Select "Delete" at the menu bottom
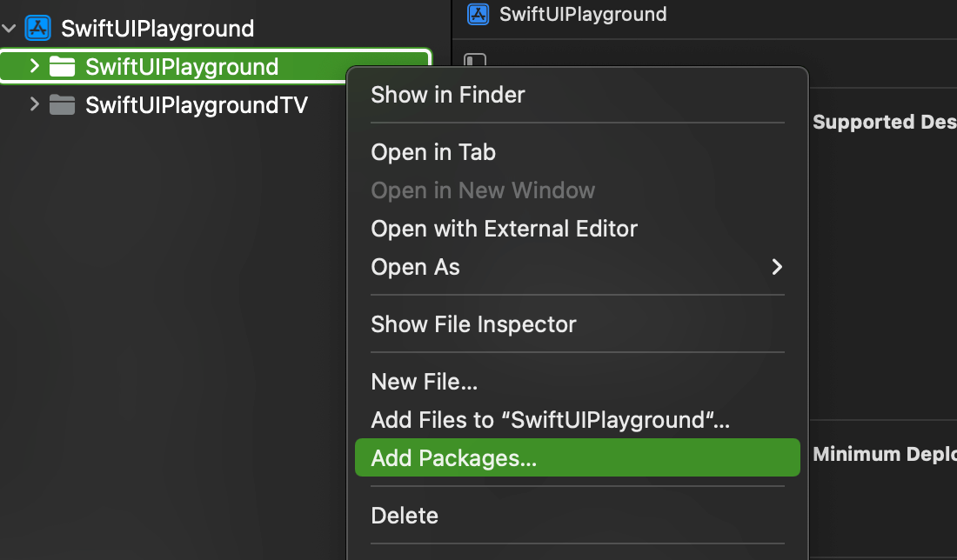This screenshot has height=560, width=957. click(405, 515)
